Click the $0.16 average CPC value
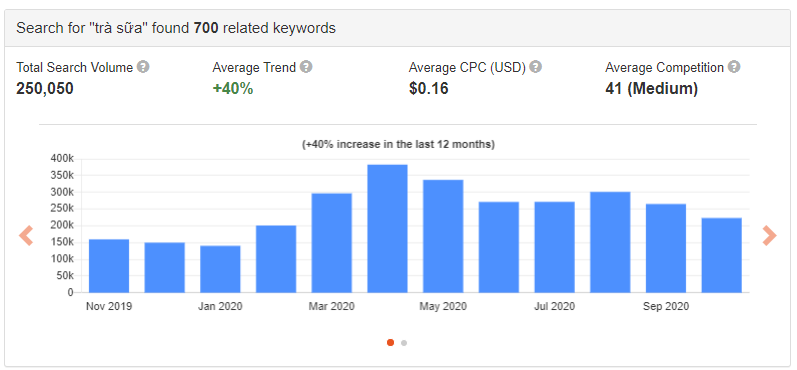 coord(429,89)
